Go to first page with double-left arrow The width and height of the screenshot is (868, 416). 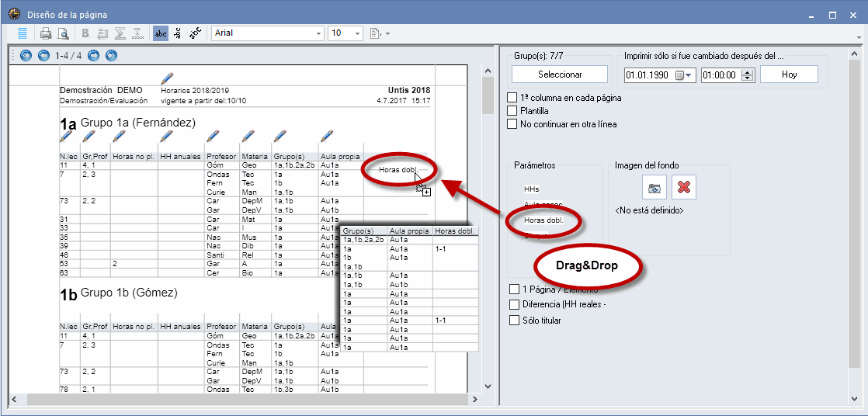coord(26,55)
